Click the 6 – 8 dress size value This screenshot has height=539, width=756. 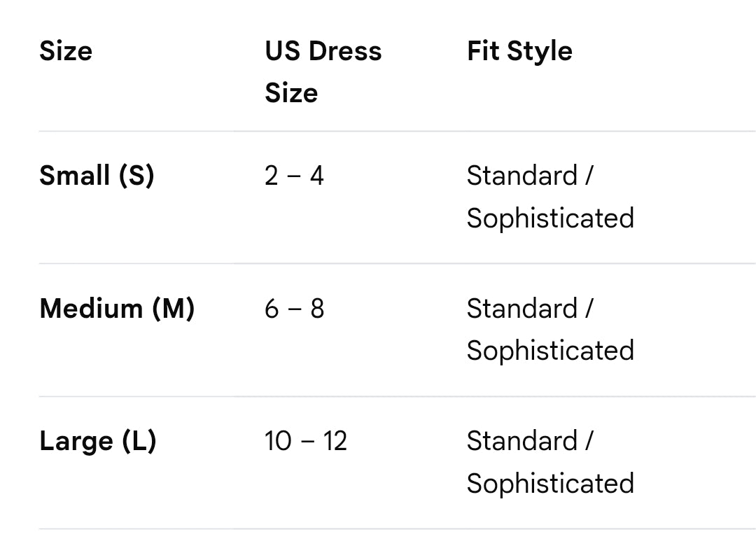(x=294, y=309)
